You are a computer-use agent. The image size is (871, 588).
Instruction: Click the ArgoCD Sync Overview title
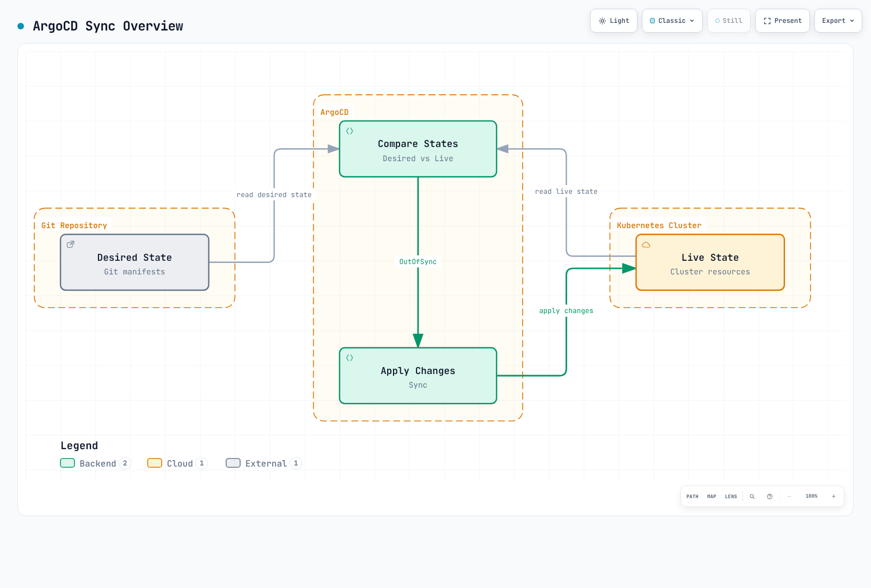108,26
